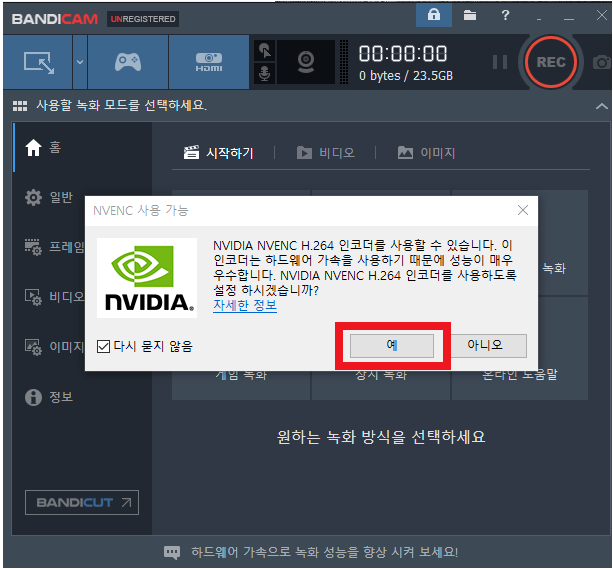Click the NVENC 사용 가능 dialog title
Image resolution: width=613 pixels, height=569 pixels.
click(x=141, y=210)
